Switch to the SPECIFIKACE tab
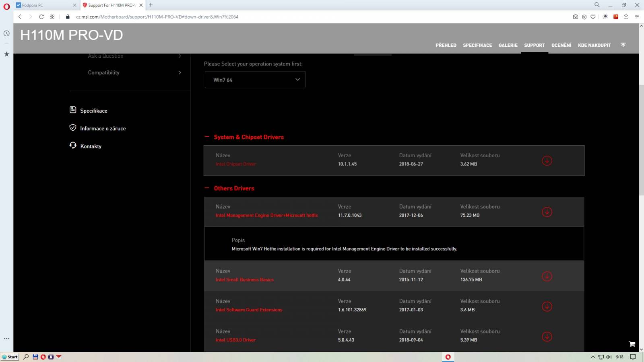This screenshot has height=362, width=644. pos(477,45)
